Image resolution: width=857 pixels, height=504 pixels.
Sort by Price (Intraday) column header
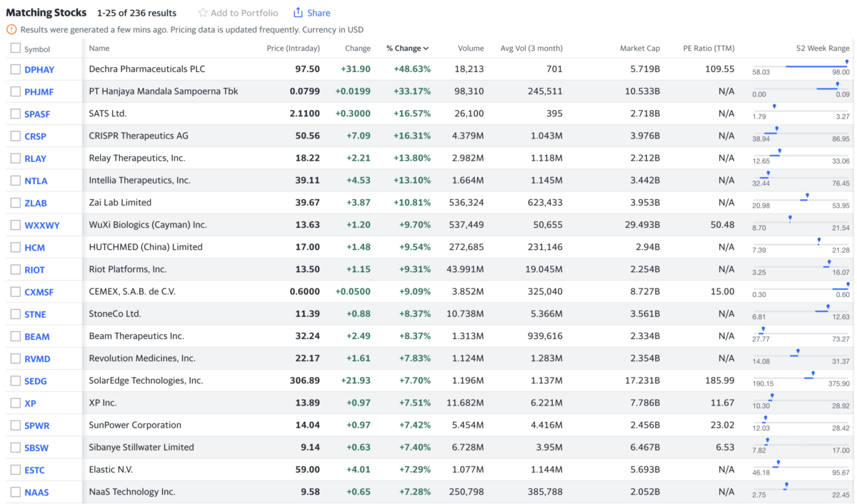coord(293,49)
